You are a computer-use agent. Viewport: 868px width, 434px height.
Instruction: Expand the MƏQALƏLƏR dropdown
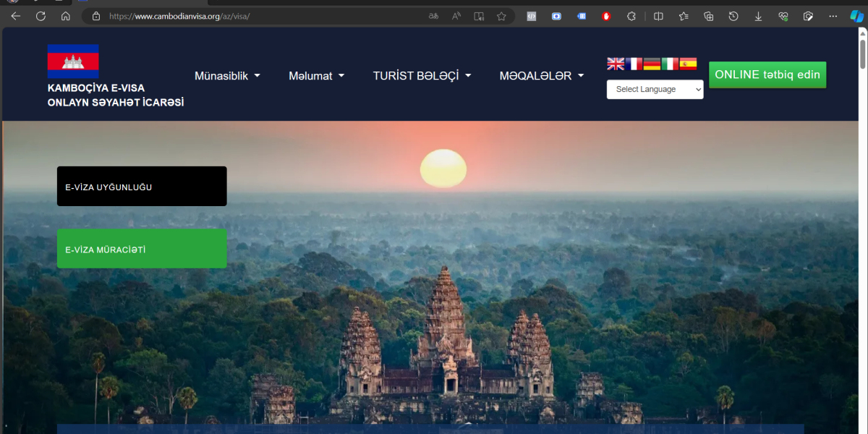coord(541,75)
